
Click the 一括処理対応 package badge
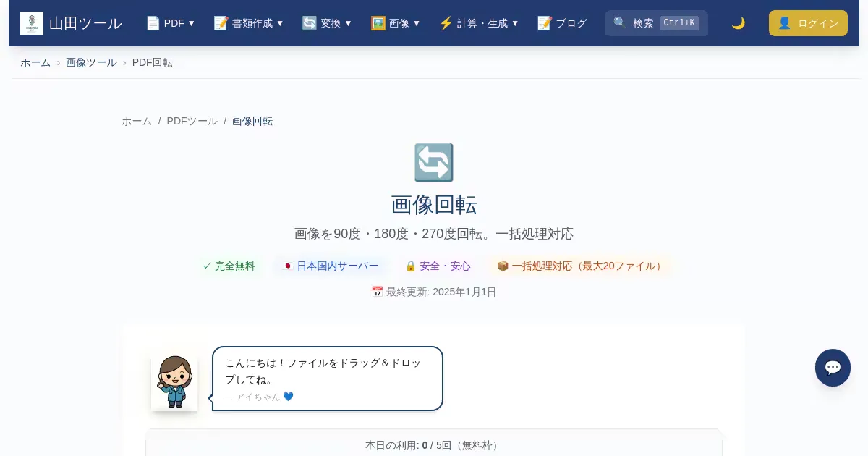click(580, 266)
